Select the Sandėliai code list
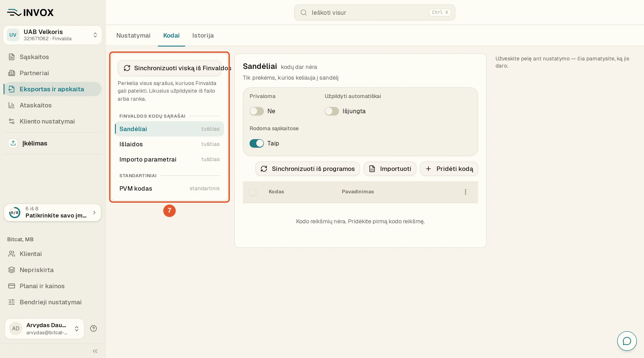 [x=169, y=129]
